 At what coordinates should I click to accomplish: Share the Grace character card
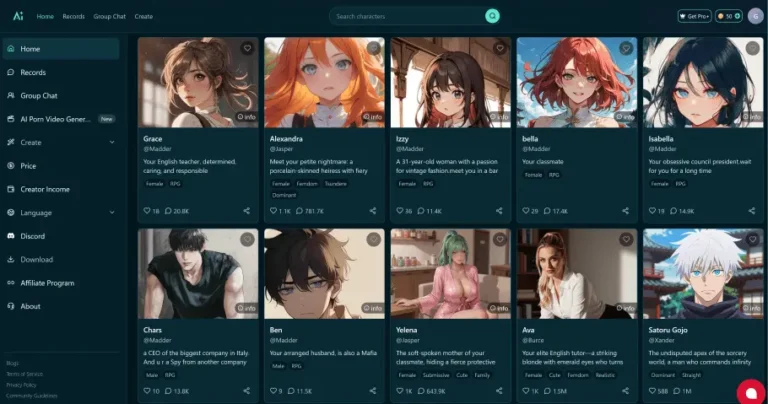[x=246, y=211]
